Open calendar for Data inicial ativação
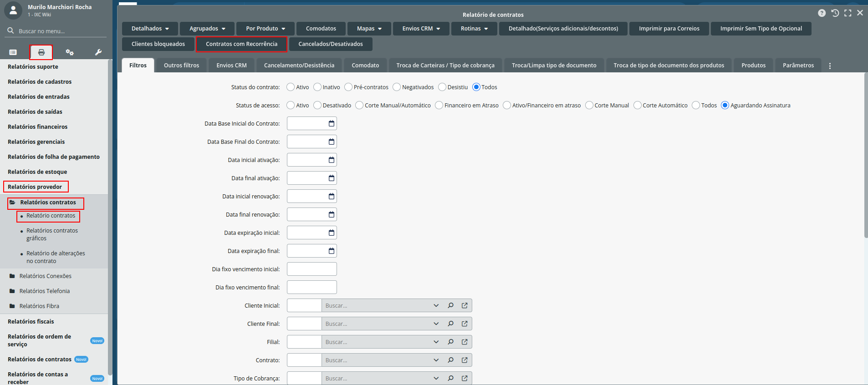The width and height of the screenshot is (868, 385). click(x=332, y=160)
